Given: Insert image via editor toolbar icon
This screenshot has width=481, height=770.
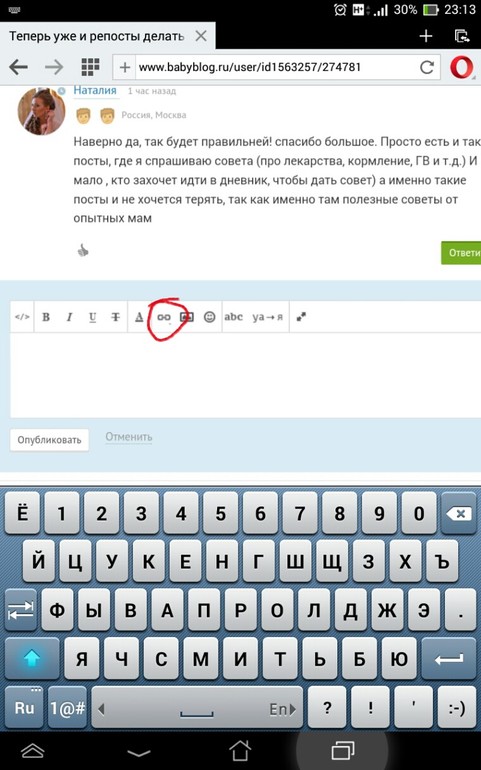Looking at the screenshot, I should [187, 317].
